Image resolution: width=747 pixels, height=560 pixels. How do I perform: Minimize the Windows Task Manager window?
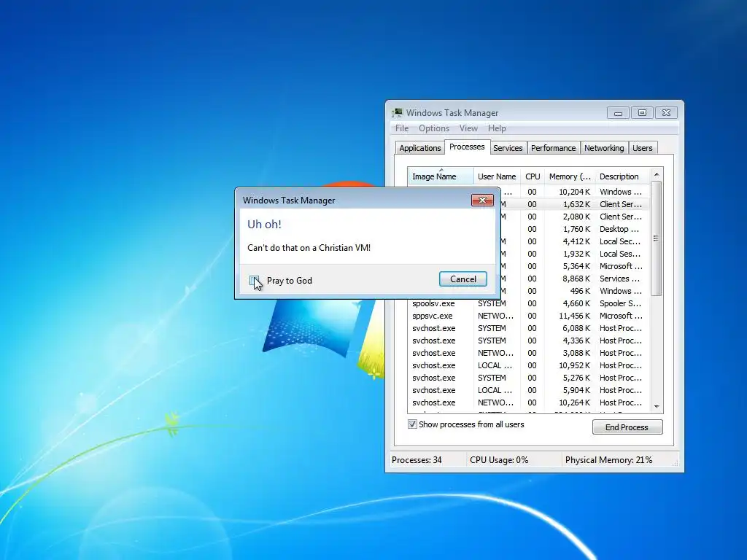click(x=618, y=113)
